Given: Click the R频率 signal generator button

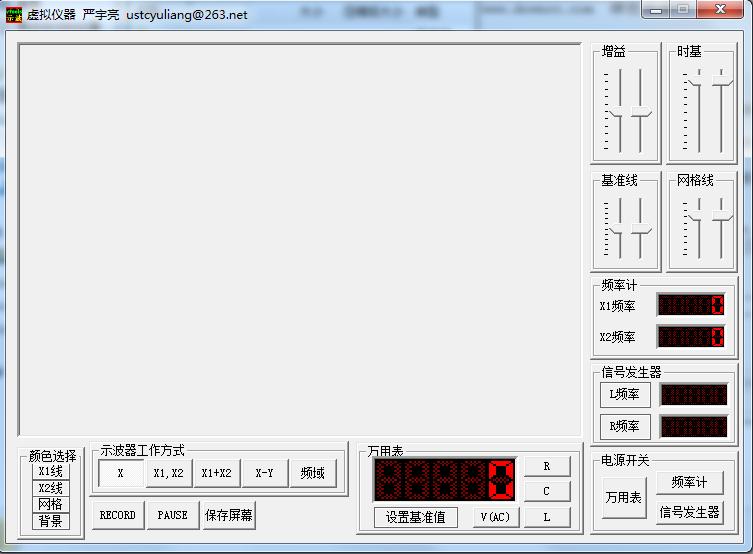Looking at the screenshot, I should click(x=625, y=426).
